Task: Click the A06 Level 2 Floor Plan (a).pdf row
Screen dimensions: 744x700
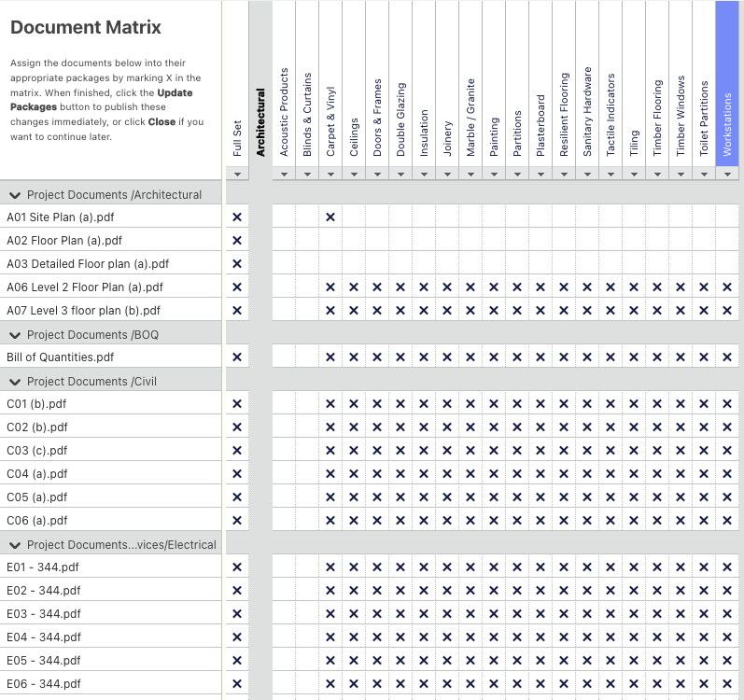Action: (x=110, y=287)
